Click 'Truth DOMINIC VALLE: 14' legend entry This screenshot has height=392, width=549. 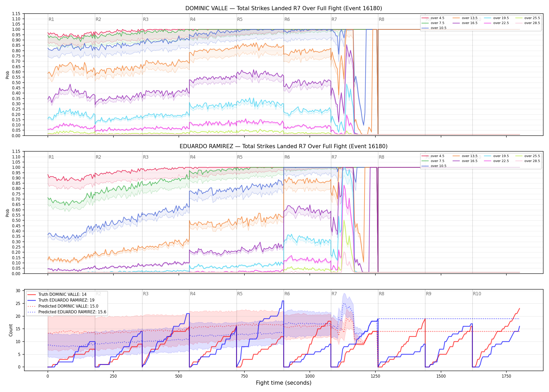pyautogui.click(x=57, y=295)
